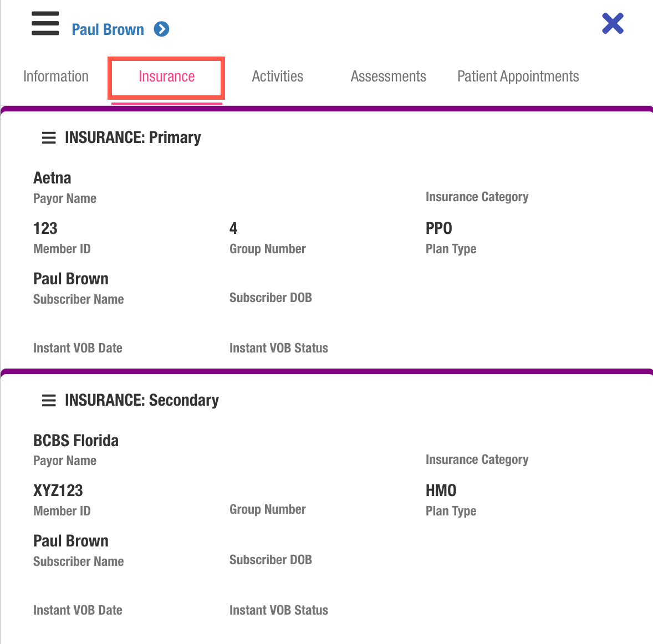Click the primary Group Number value 4
653x644 pixels.
233,228
